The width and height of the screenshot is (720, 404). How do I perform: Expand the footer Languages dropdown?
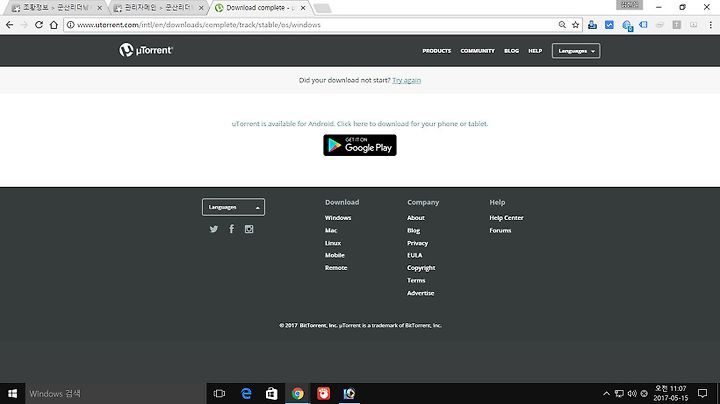click(x=233, y=207)
